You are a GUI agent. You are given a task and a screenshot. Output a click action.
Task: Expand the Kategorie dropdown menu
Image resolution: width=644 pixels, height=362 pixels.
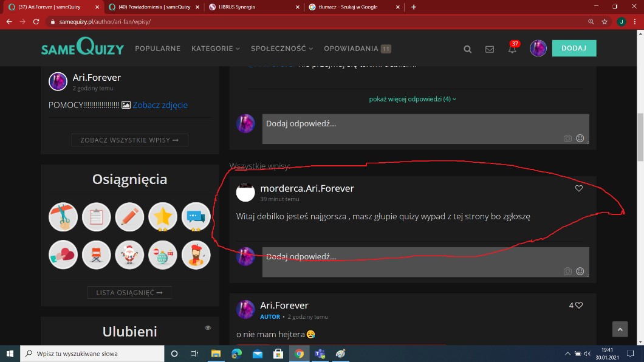215,49
